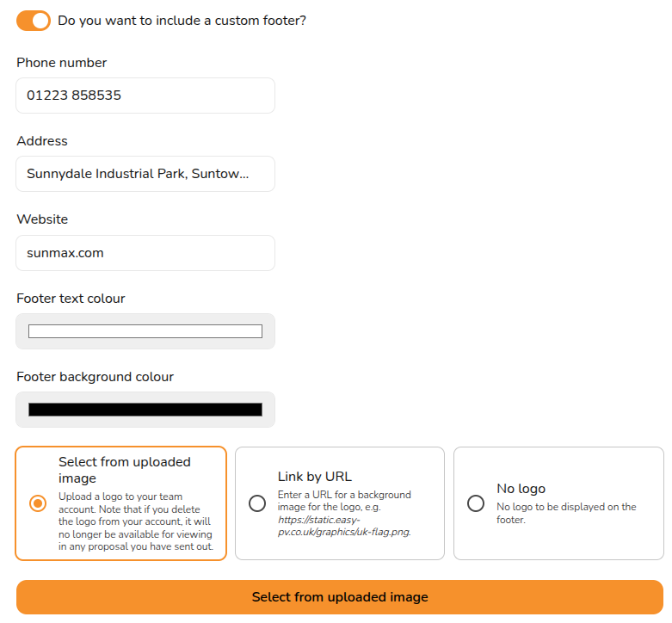
Task: Click the No logo option card title
Action: click(x=521, y=489)
